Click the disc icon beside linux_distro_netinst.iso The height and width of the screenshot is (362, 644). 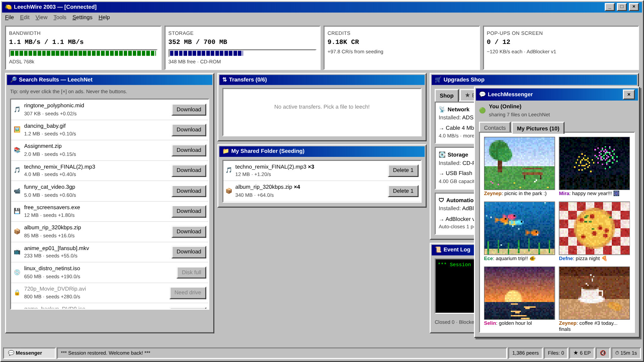[x=17, y=273]
